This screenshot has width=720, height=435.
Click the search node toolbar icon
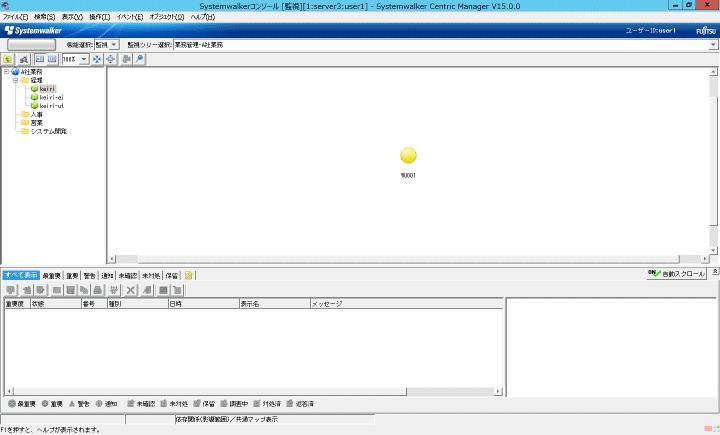tap(24, 59)
